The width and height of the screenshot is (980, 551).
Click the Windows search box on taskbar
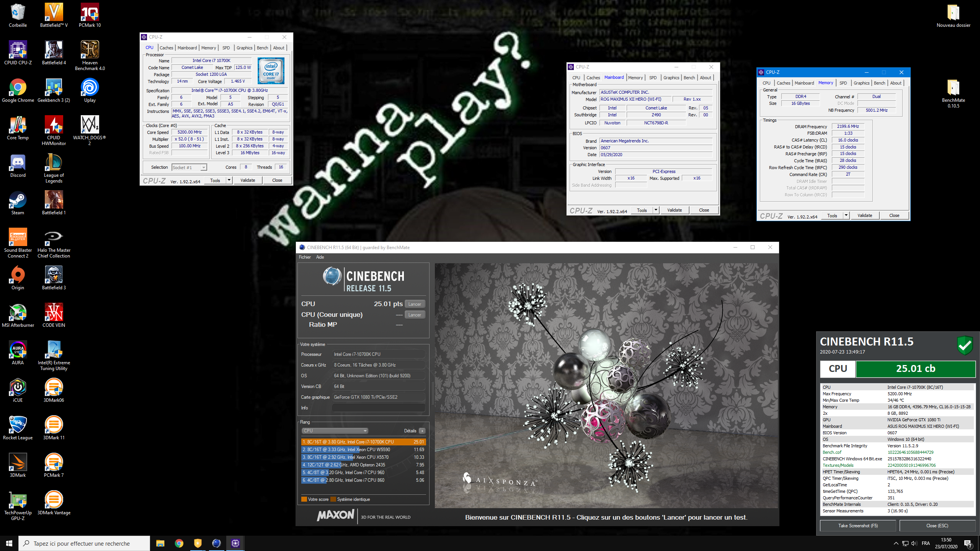click(x=84, y=543)
